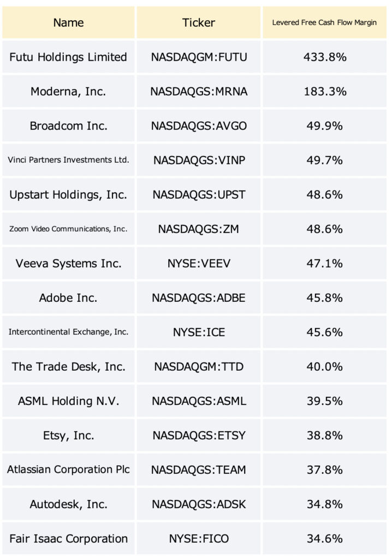Click the NASDAQGS:ZM ticker cell

tap(199, 229)
